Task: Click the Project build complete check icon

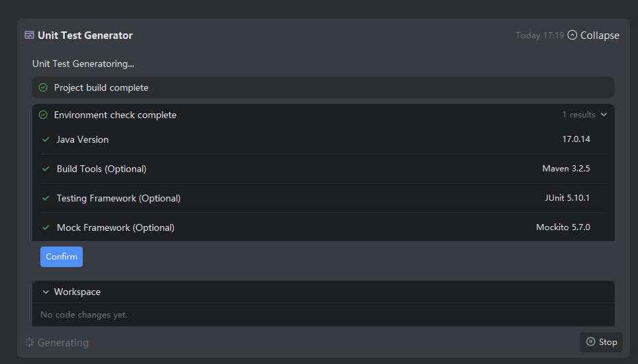Action: pos(43,87)
